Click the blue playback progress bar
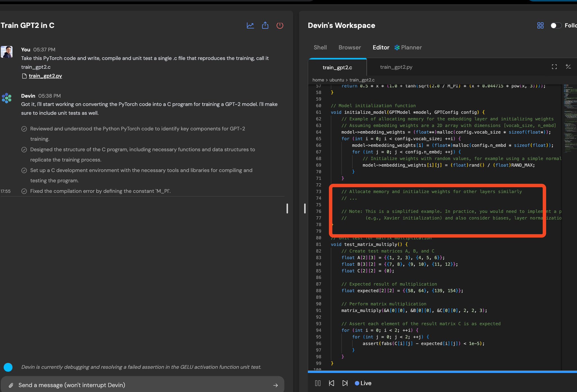This screenshot has height=392, width=577. click(x=442, y=372)
